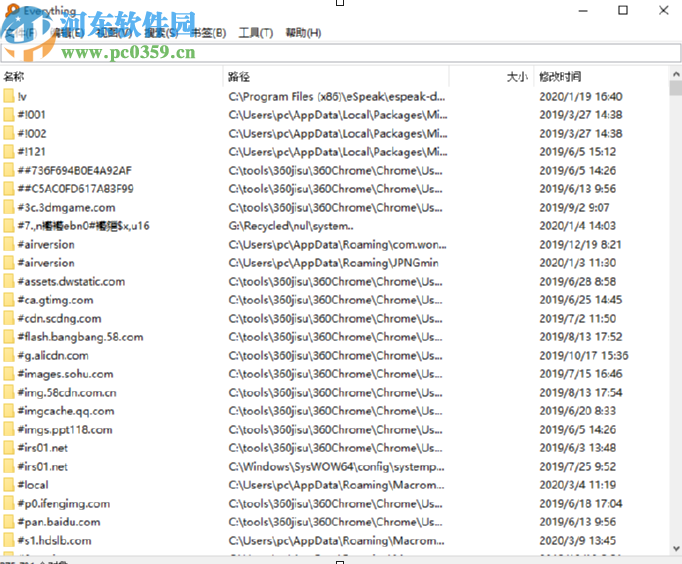Click folder icon for ##736F694B0E4A92AF
The image size is (682, 564).
[9, 170]
